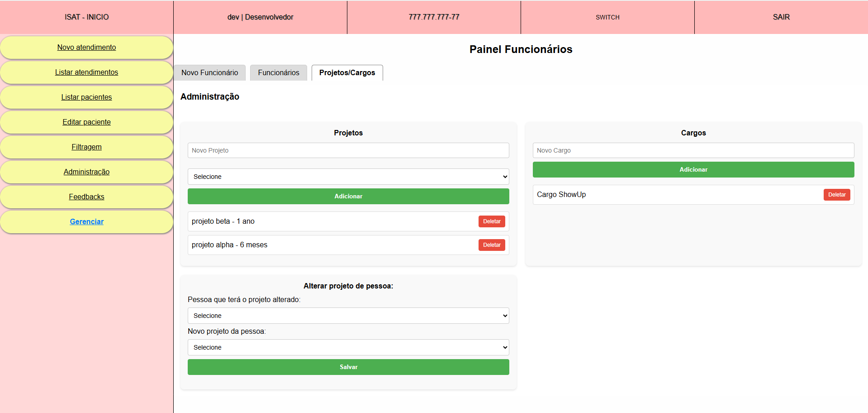The width and height of the screenshot is (868, 413).
Task: Expand the project duration Selecione dropdown
Action: point(348,177)
